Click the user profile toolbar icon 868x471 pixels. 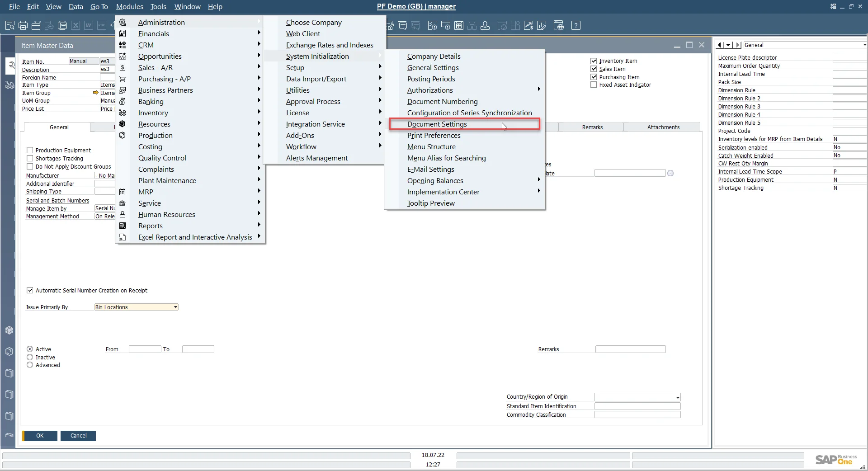(x=485, y=26)
